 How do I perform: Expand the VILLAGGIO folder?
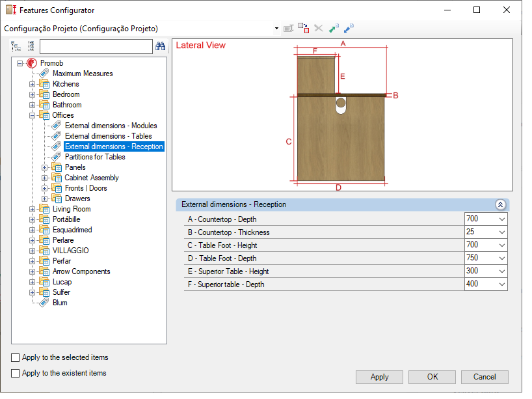(x=33, y=251)
